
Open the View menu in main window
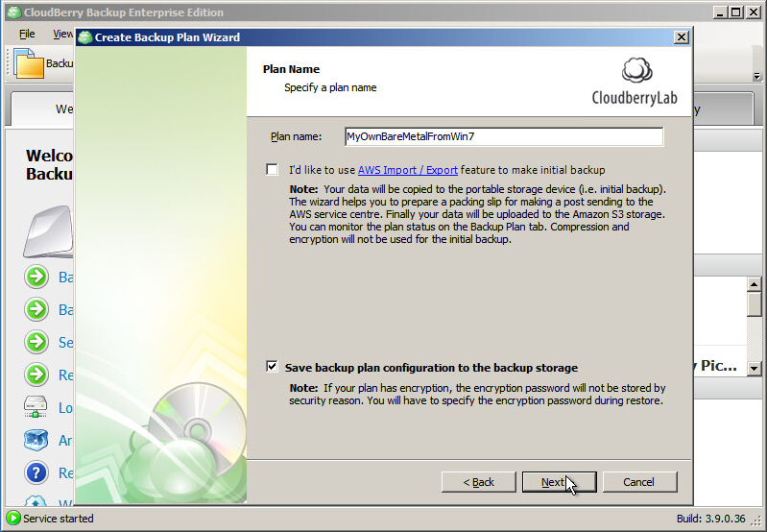(62, 34)
